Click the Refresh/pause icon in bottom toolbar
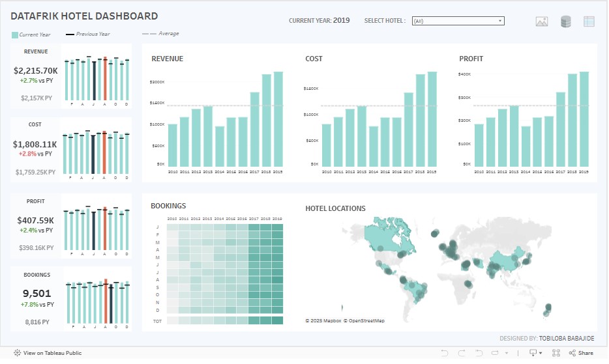The height and width of the screenshot is (364, 609). [494, 353]
